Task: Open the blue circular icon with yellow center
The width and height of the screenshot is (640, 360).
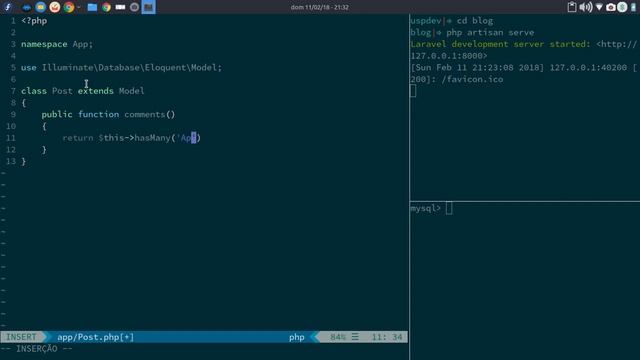Action: point(40,7)
